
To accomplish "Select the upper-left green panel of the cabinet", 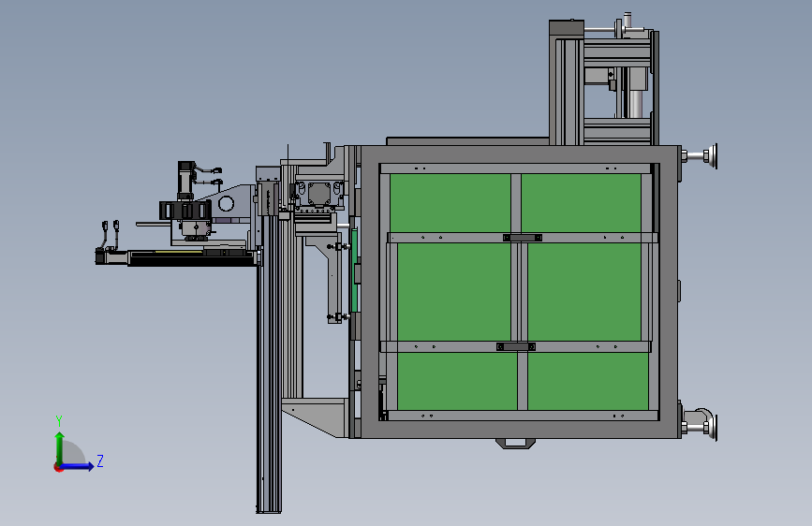I will point(450,203).
